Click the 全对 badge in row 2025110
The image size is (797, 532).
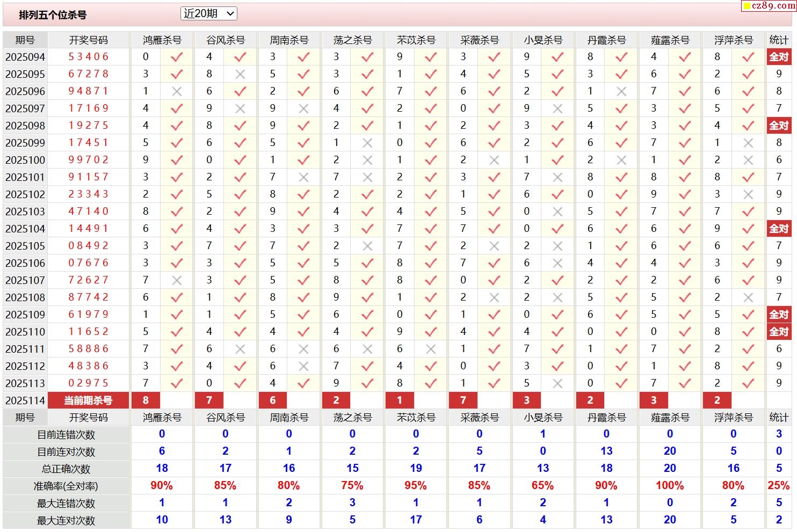click(779, 332)
